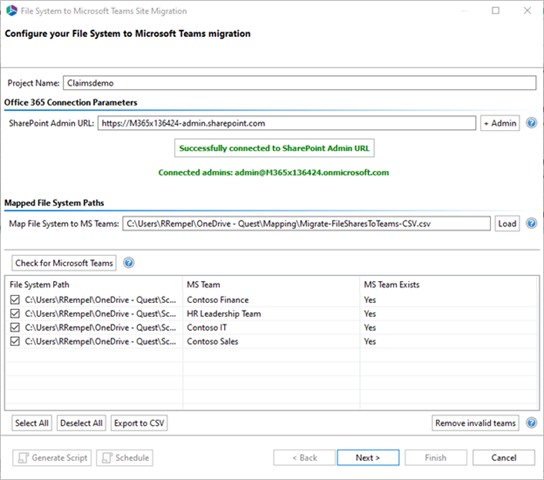Viewport: 544px width, 480px height.
Task: Uncheck the HR Leadership Team path row
Action: click(15, 314)
